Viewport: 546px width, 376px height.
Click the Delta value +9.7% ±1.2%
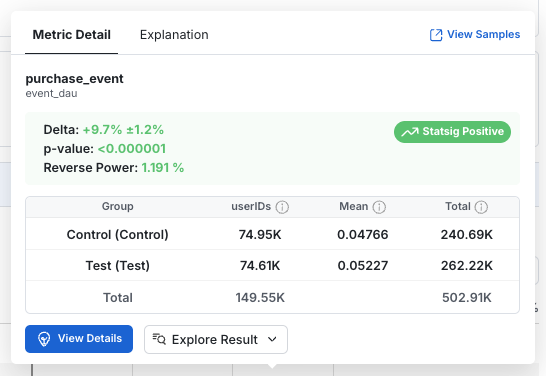coord(123,130)
